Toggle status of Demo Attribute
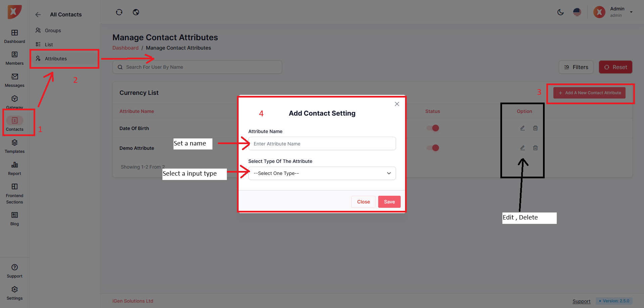 pyautogui.click(x=433, y=148)
